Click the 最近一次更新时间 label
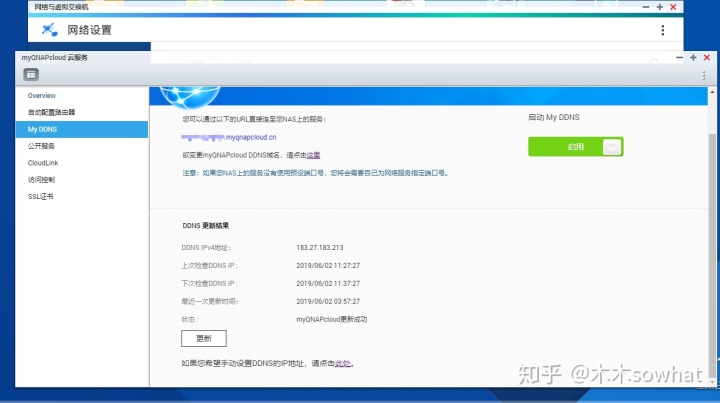720x403 pixels. [210, 301]
